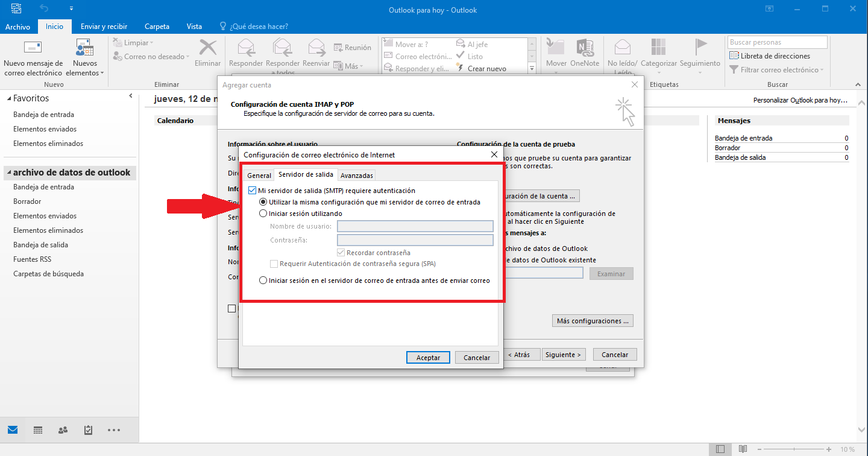Select Bandeja de salida folder in tree
The height and width of the screenshot is (456, 868).
click(40, 245)
